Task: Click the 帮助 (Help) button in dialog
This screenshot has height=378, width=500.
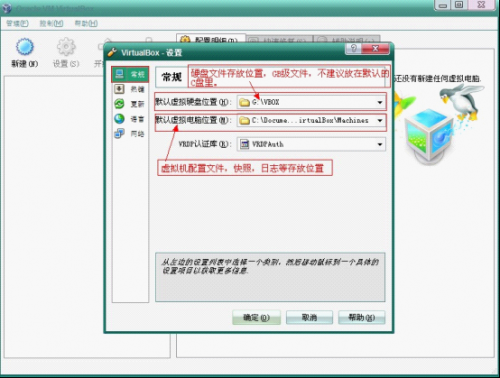Action: [x=362, y=317]
